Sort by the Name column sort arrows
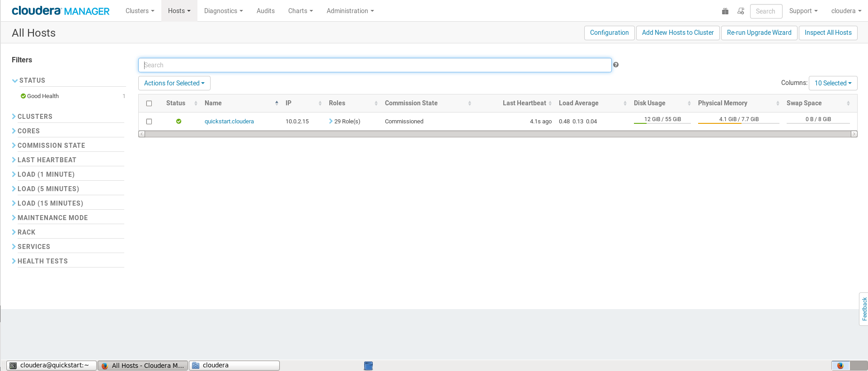This screenshot has height=371, width=868. click(x=277, y=103)
